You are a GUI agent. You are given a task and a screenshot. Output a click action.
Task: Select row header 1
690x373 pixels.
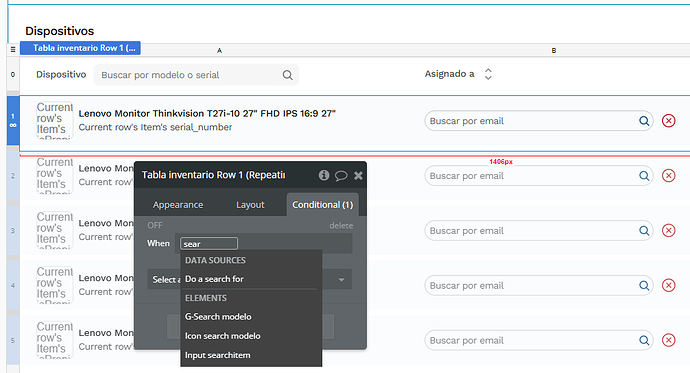13,121
